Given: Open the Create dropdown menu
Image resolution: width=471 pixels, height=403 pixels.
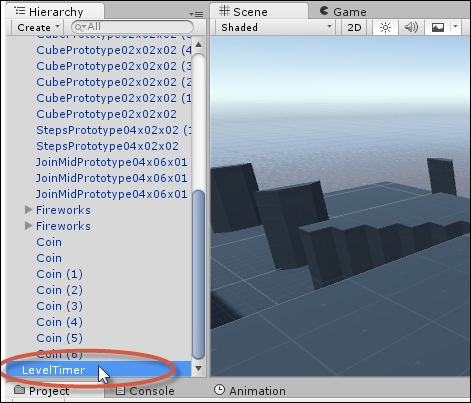Looking at the screenshot, I should coord(38,27).
